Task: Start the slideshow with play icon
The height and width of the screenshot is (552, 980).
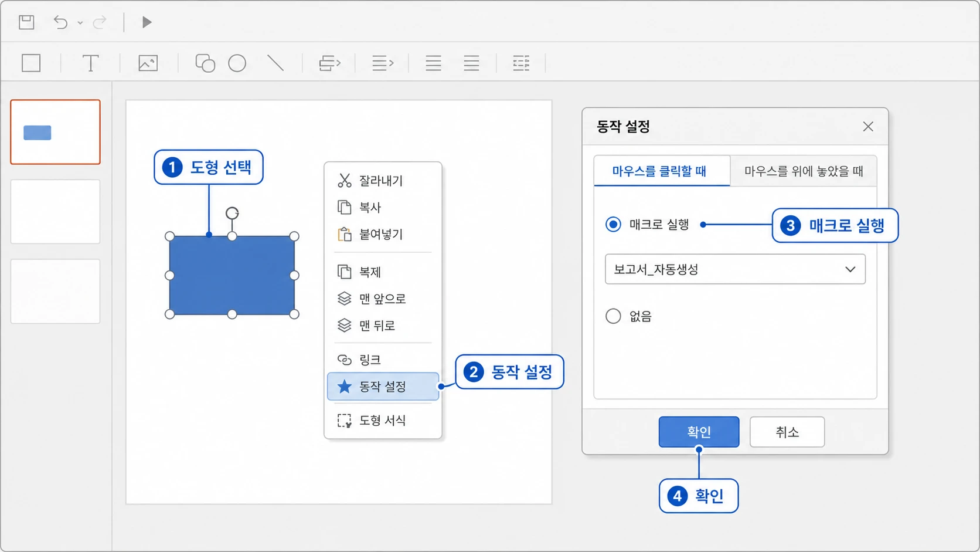Action: 147,22
